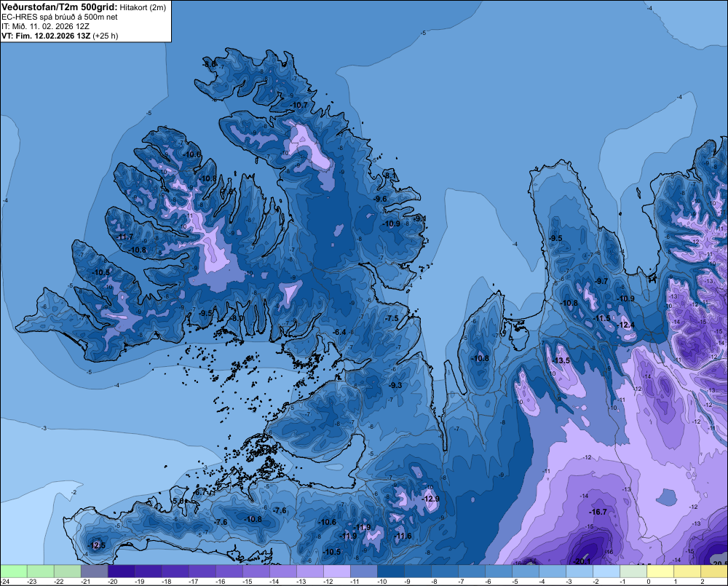
Task: Click the -11.6 temperature value on the map
Action: point(403,536)
